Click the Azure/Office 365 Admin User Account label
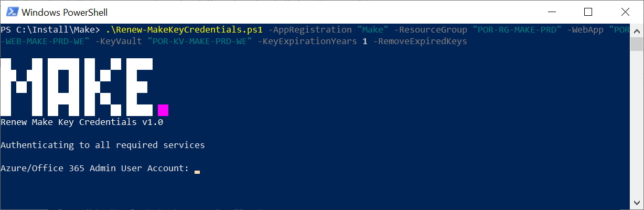644x210 pixels. tap(94, 168)
